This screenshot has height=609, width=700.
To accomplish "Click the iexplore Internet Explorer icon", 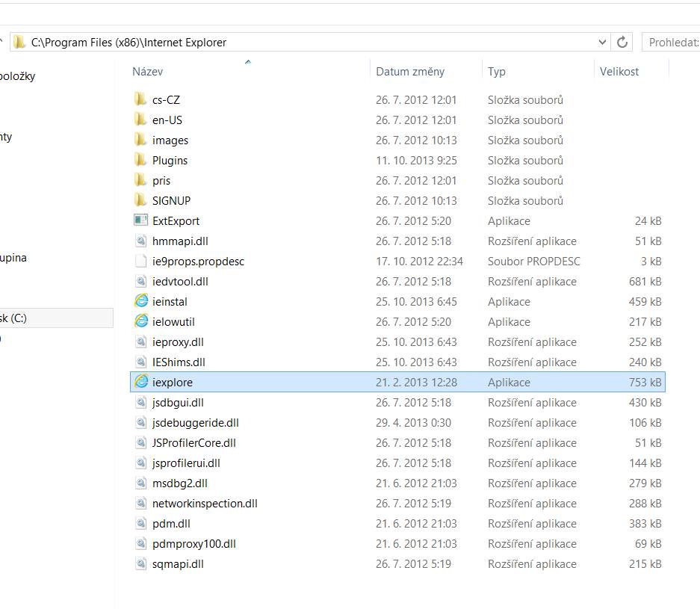I will coord(141,381).
